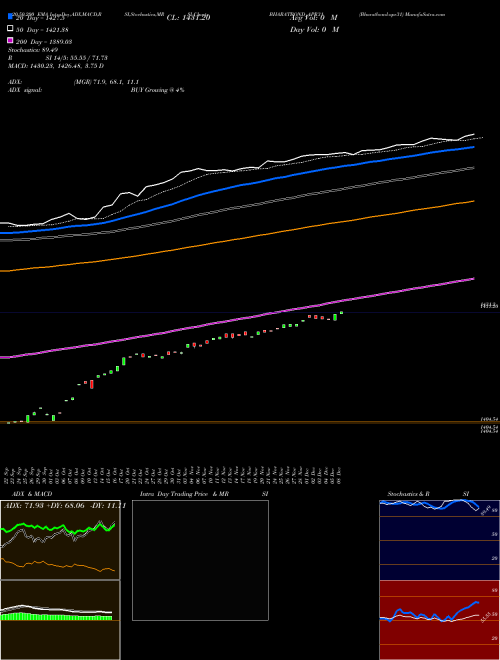Click the Stochastics & R panel title
Screen dimensions: 500x660
[408, 494]
